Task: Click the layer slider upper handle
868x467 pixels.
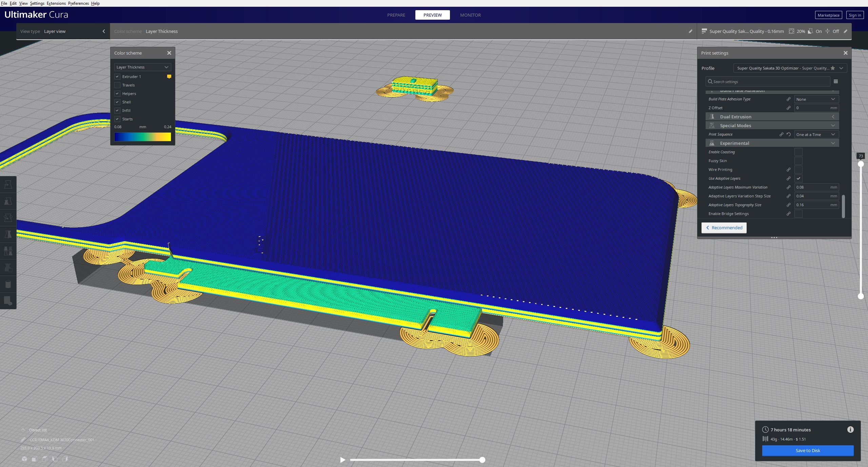Action: click(x=861, y=164)
